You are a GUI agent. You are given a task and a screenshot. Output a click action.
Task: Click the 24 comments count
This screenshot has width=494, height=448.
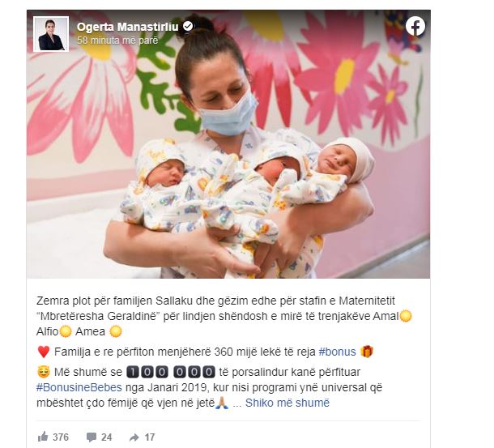coord(106,437)
